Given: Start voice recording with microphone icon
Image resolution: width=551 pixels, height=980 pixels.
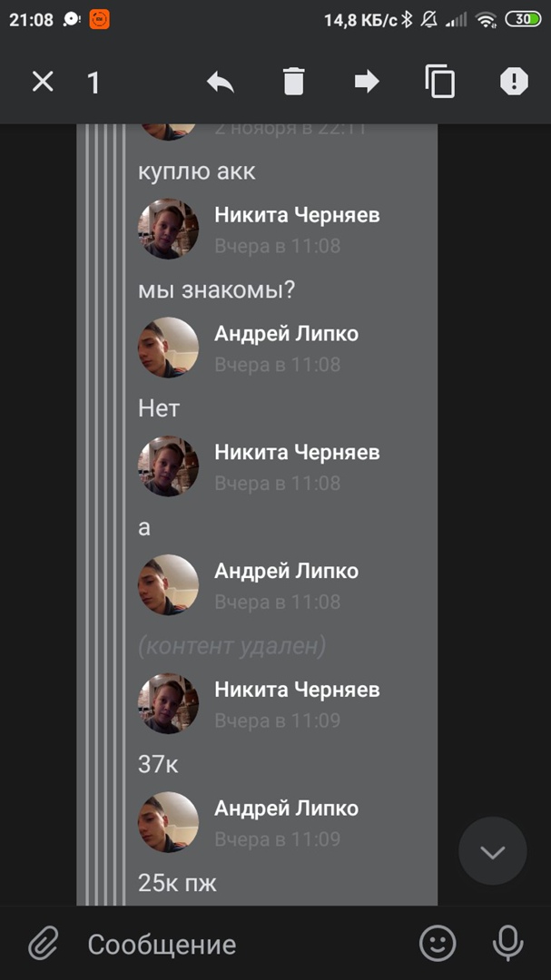Looking at the screenshot, I should click(x=507, y=943).
